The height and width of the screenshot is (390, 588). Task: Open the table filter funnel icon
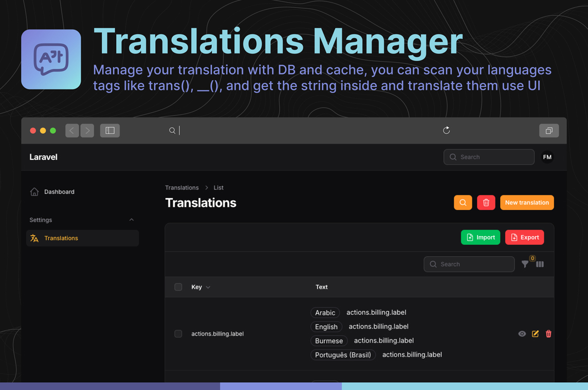(x=525, y=264)
